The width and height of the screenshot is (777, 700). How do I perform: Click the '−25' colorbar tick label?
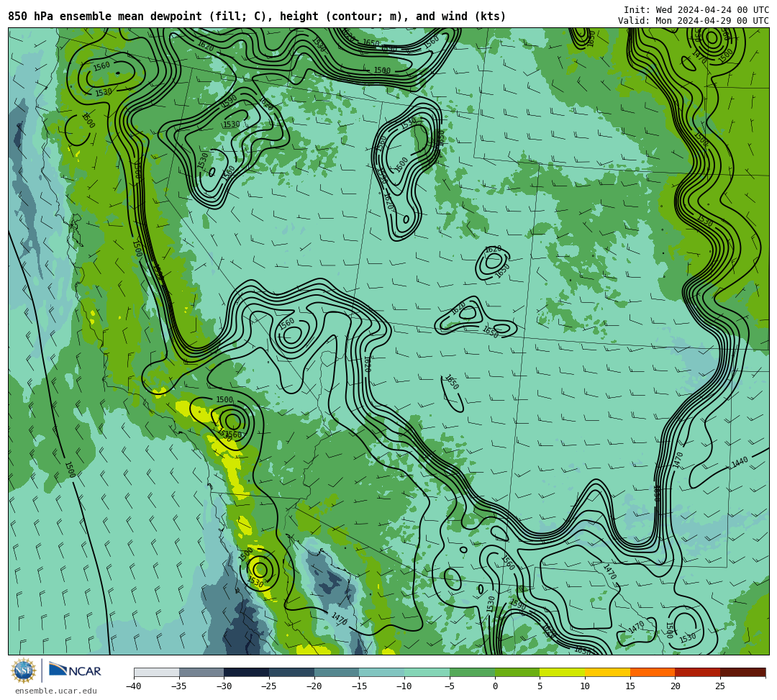(269, 686)
